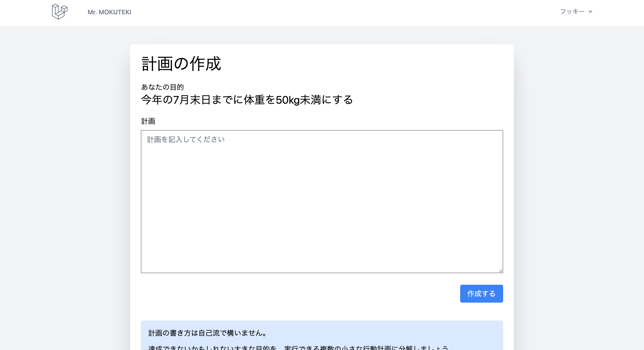Open the フッキー user menu
The width and height of the screenshot is (644, 350).
572,11
